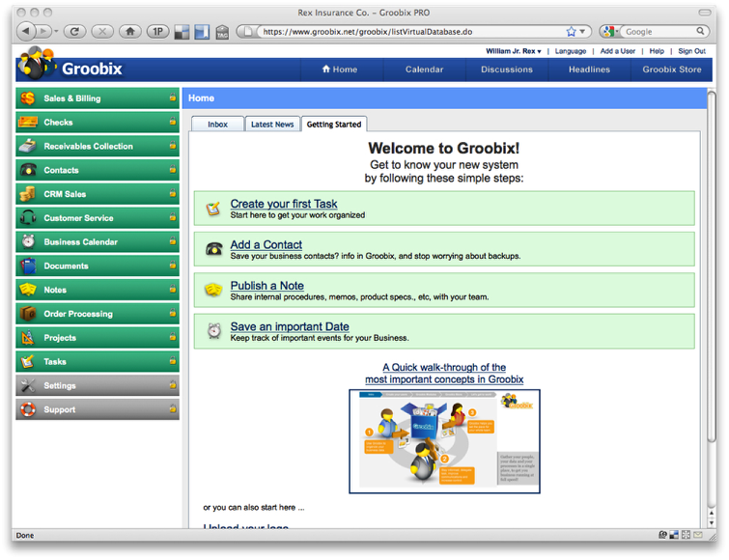Toggle the lock on Business Calendar
This screenshot has height=560, width=729.
173,240
